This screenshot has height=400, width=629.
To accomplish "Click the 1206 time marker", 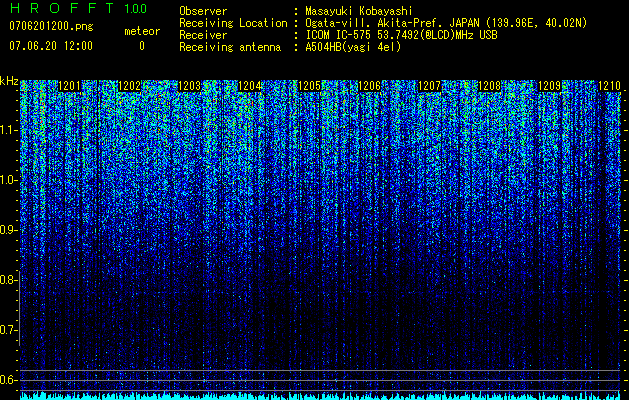I will (369, 86).
